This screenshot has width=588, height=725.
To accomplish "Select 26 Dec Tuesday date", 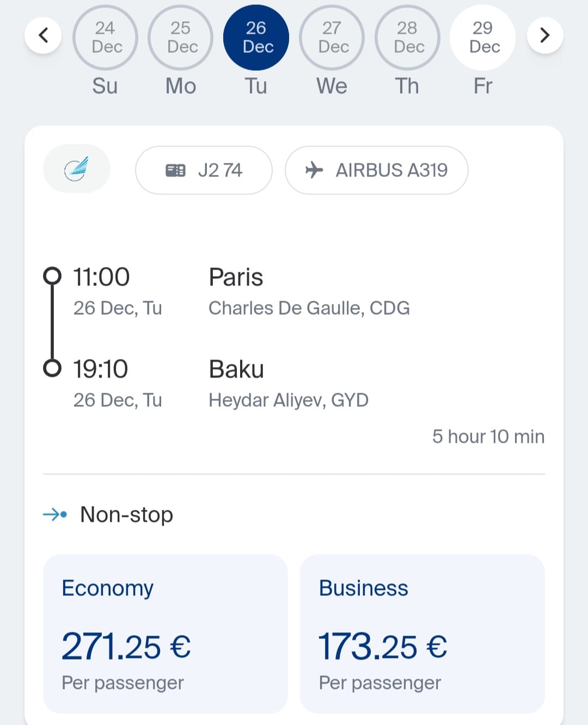I will (x=256, y=38).
